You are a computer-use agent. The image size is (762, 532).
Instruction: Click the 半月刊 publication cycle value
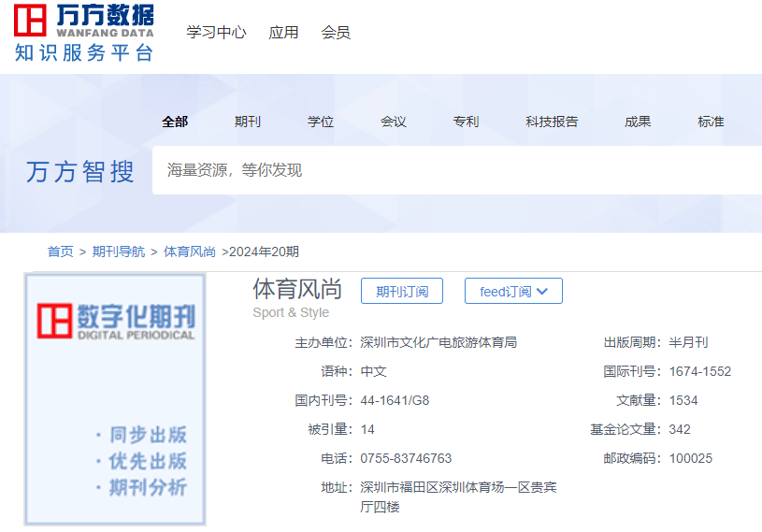pyautogui.click(x=689, y=342)
